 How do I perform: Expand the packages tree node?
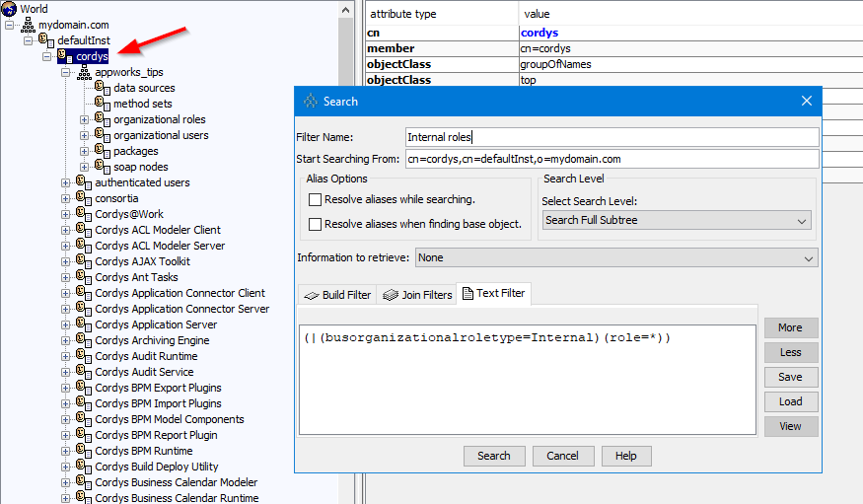[85, 151]
